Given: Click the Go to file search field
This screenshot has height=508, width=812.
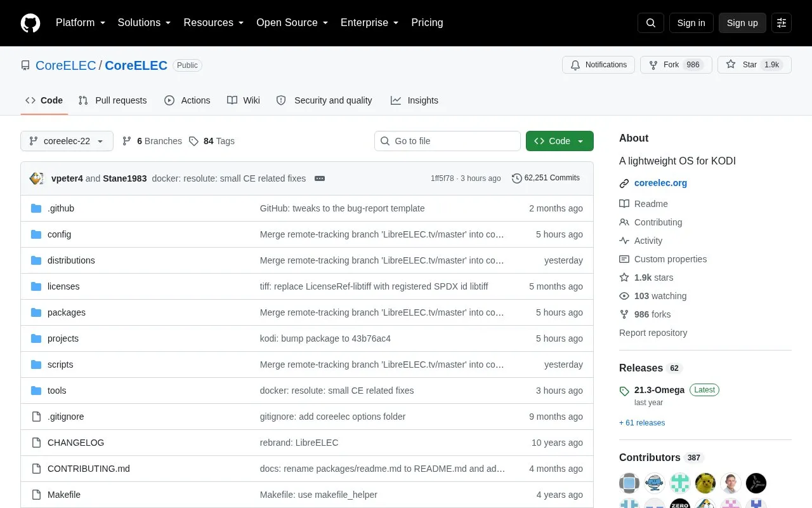Looking at the screenshot, I should (x=447, y=141).
